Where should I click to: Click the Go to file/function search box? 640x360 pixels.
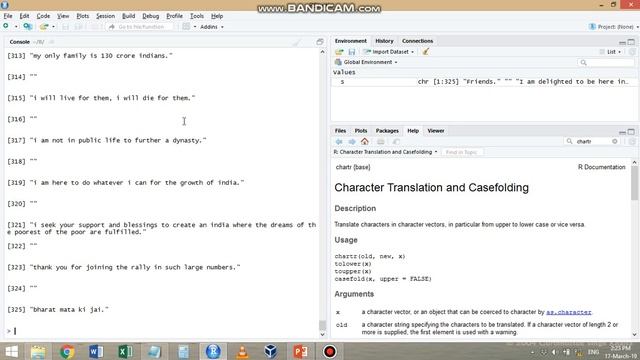pos(139,27)
